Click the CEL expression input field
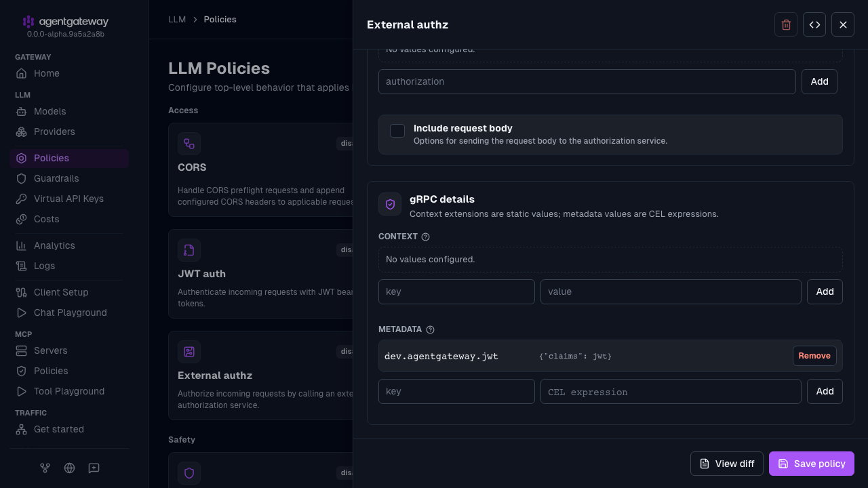This screenshot has width=868, height=488. point(671,391)
